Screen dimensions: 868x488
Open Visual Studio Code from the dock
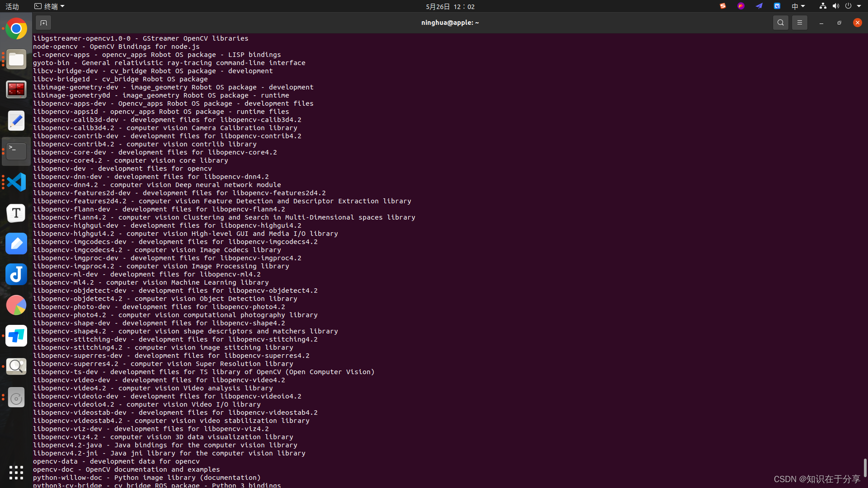pyautogui.click(x=16, y=182)
